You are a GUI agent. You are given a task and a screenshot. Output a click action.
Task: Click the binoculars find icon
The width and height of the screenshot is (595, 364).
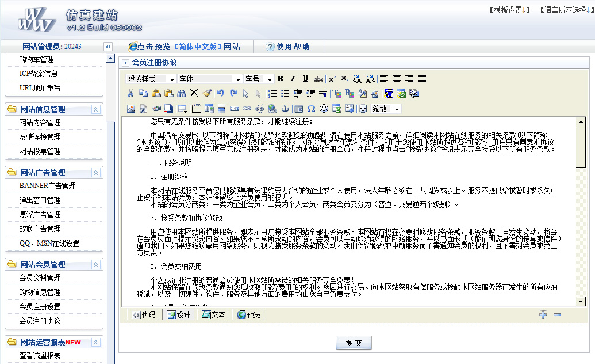coord(181,93)
